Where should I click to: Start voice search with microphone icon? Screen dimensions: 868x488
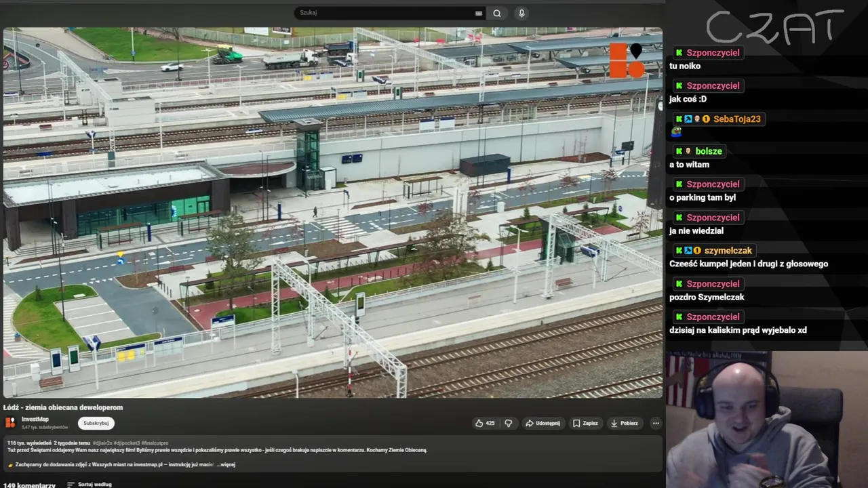521,13
